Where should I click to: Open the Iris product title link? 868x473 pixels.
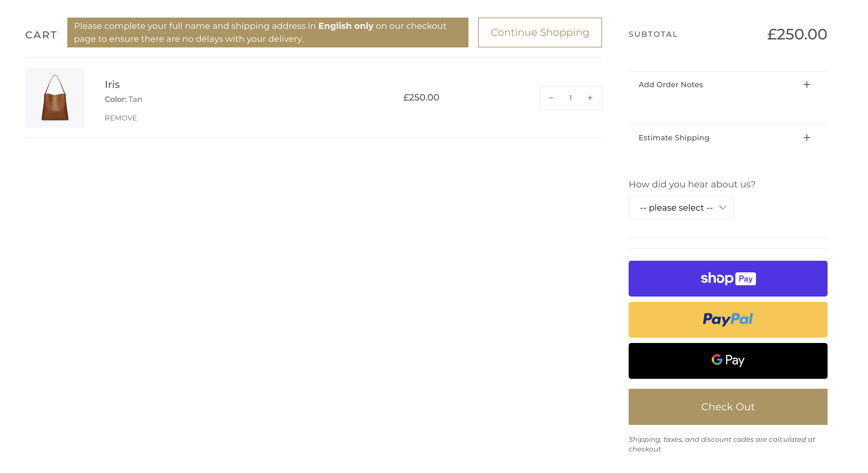click(112, 84)
